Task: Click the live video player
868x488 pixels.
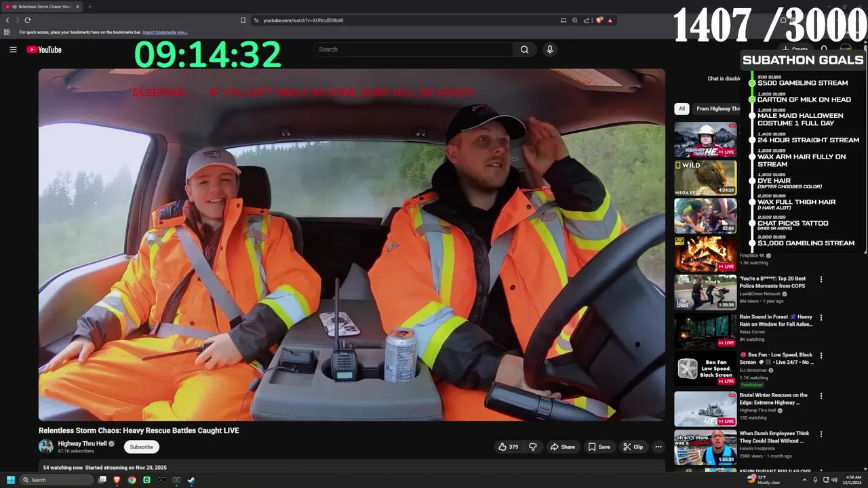Action: 352,245
